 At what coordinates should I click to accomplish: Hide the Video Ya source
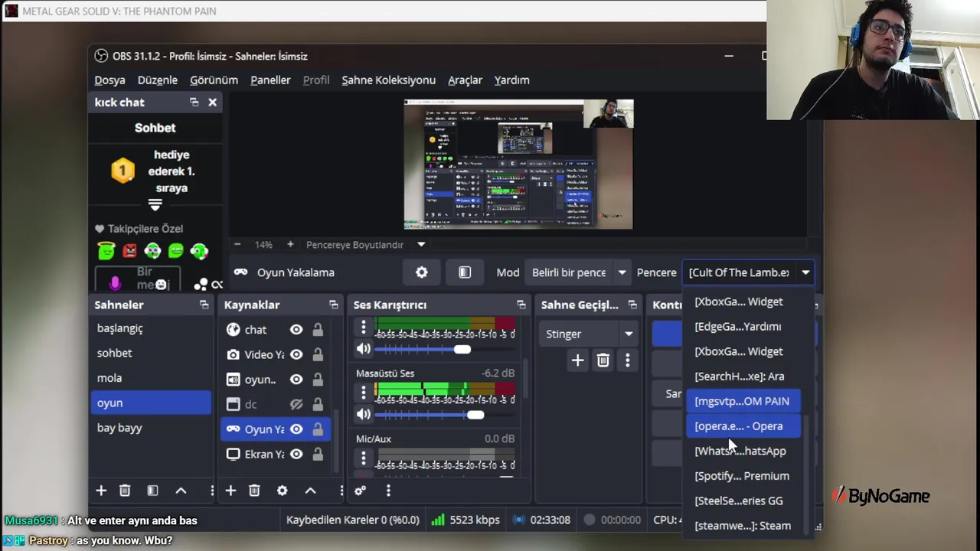[296, 354]
